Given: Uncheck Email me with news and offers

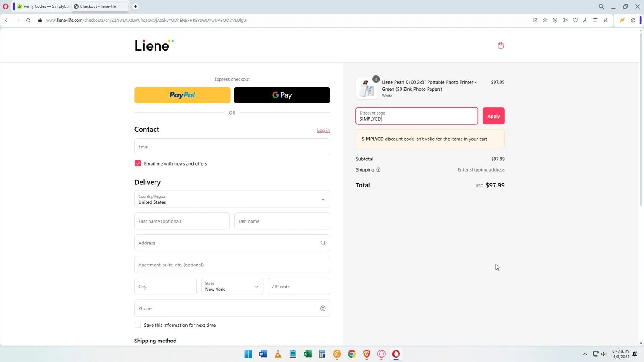Looking at the screenshot, I should (x=138, y=163).
